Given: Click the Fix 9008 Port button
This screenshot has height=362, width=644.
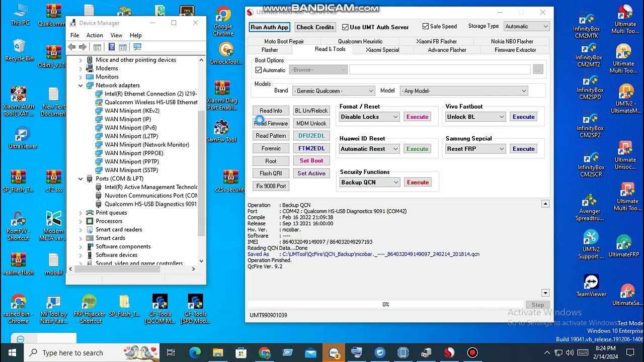Looking at the screenshot, I should (271, 186).
